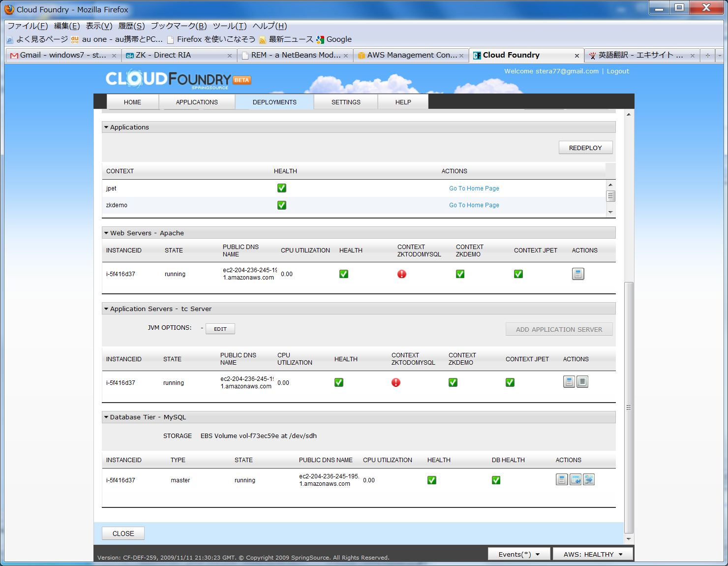This screenshot has height=566, width=728.
Task: Open the ブックマーク(B) Firefox menu
Action: [179, 26]
